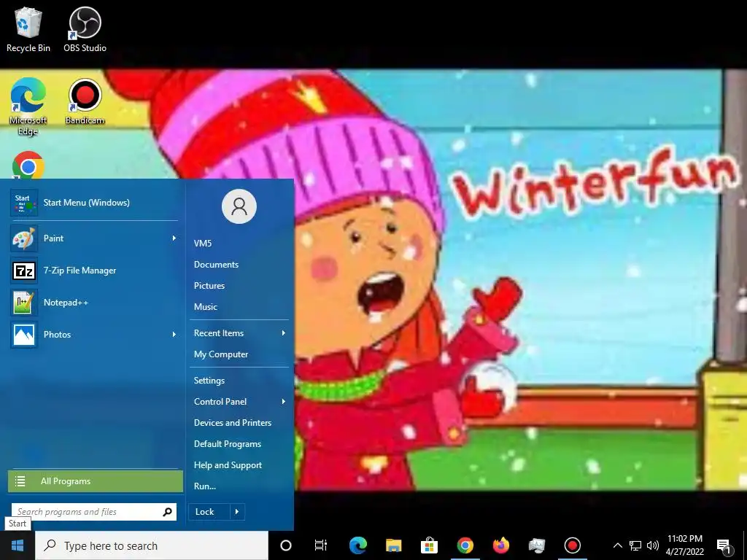
Task: Open Microsoft Edge from the taskbar
Action: (x=357, y=545)
